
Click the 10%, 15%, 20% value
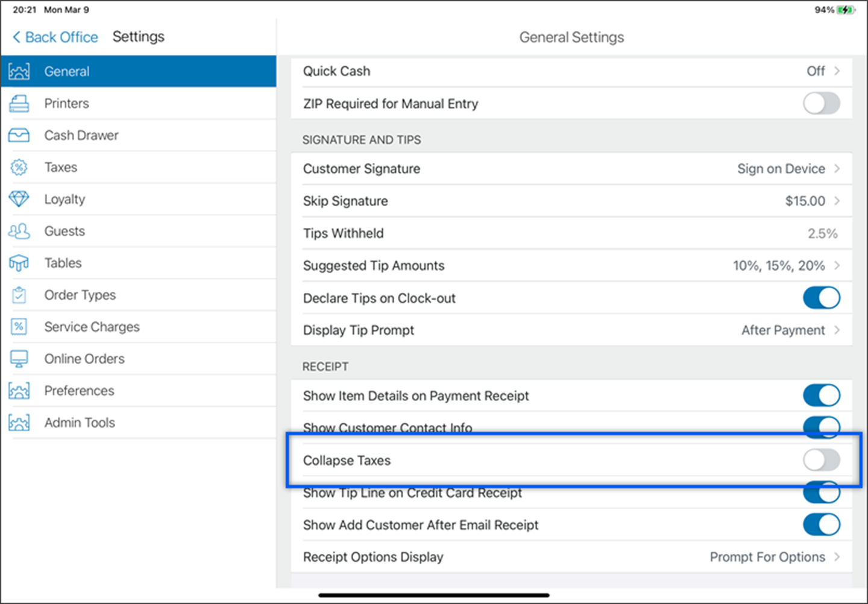coord(779,266)
